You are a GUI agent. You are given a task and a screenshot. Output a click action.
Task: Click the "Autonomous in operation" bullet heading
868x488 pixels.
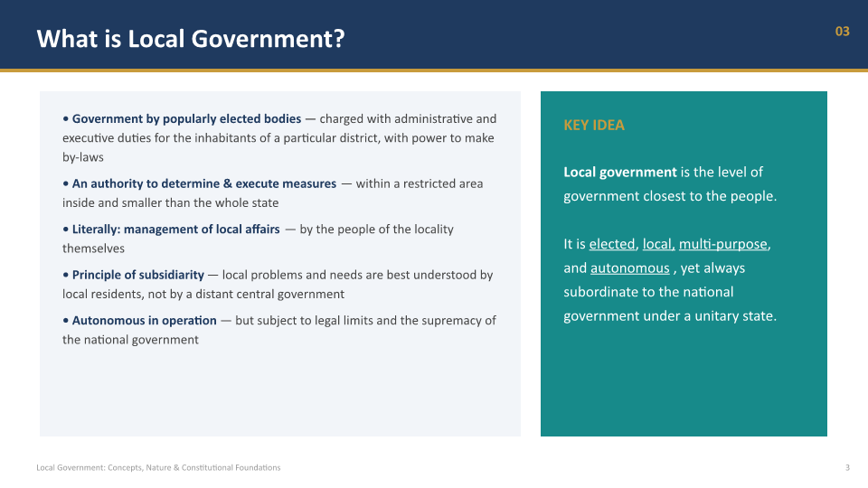click(x=144, y=321)
